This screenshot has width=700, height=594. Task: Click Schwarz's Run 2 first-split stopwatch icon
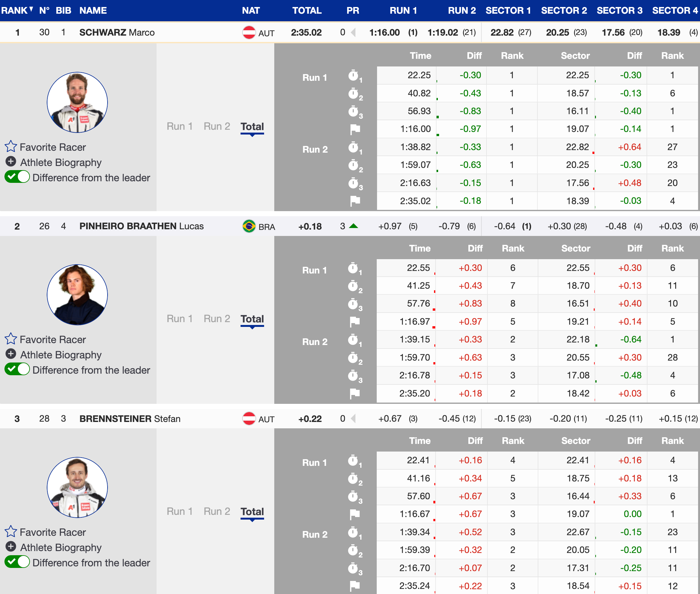pos(354,148)
